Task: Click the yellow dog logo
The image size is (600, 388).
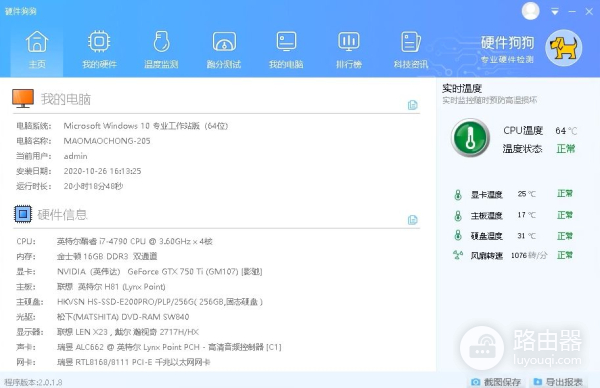Action: (564, 48)
